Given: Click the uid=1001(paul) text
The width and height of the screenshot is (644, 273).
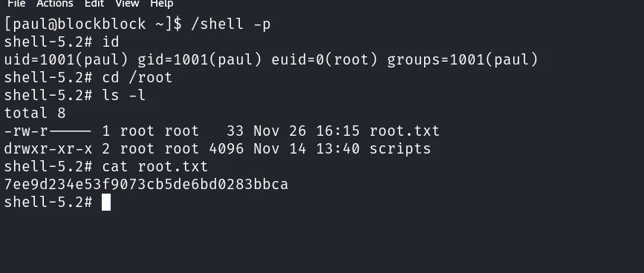Looking at the screenshot, I should tap(66, 60).
